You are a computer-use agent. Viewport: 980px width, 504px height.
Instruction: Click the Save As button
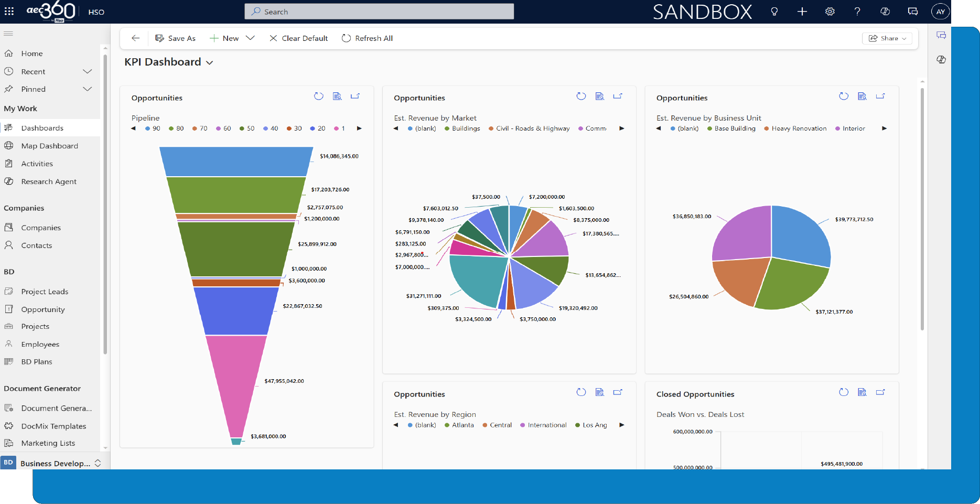point(176,38)
